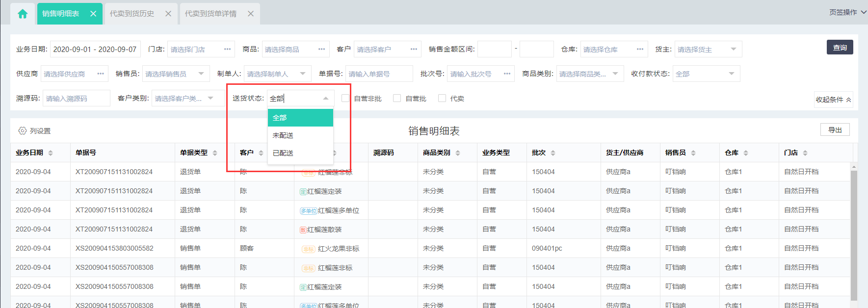
Task: Sort by 仓库 column arrows
Action: [x=746, y=153]
